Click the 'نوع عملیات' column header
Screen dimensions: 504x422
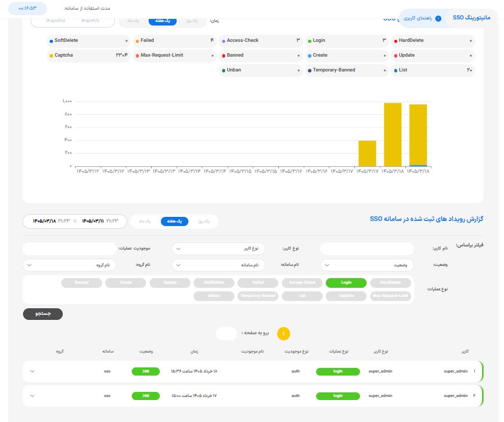(x=339, y=352)
